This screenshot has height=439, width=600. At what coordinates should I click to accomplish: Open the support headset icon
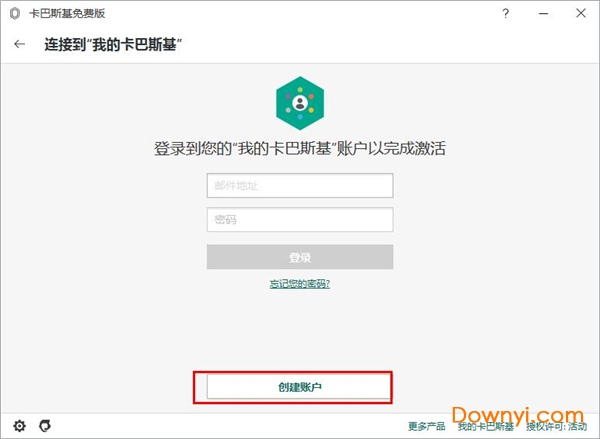pos(45,426)
